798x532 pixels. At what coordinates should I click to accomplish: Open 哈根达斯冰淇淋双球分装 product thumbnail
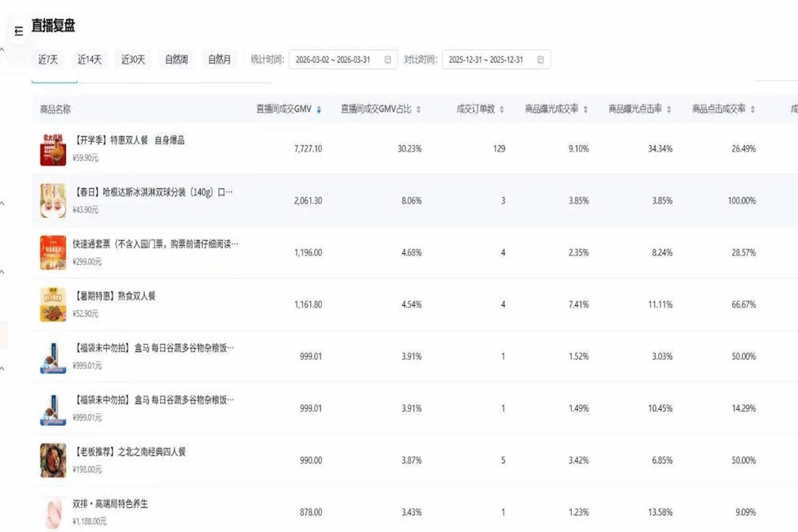point(53,201)
